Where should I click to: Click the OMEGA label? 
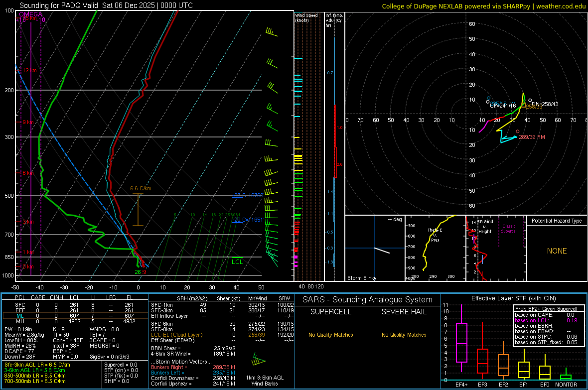pos(31,14)
